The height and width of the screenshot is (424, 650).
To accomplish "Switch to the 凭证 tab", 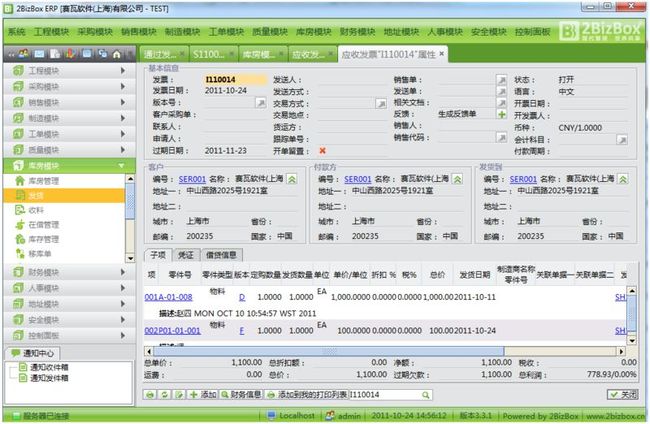I will click(186, 255).
